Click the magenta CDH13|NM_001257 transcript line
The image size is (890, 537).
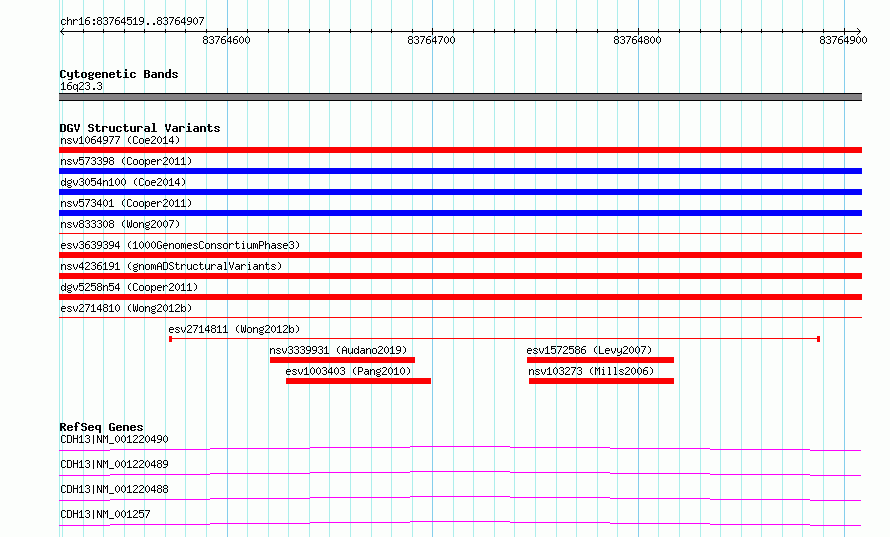click(x=460, y=523)
